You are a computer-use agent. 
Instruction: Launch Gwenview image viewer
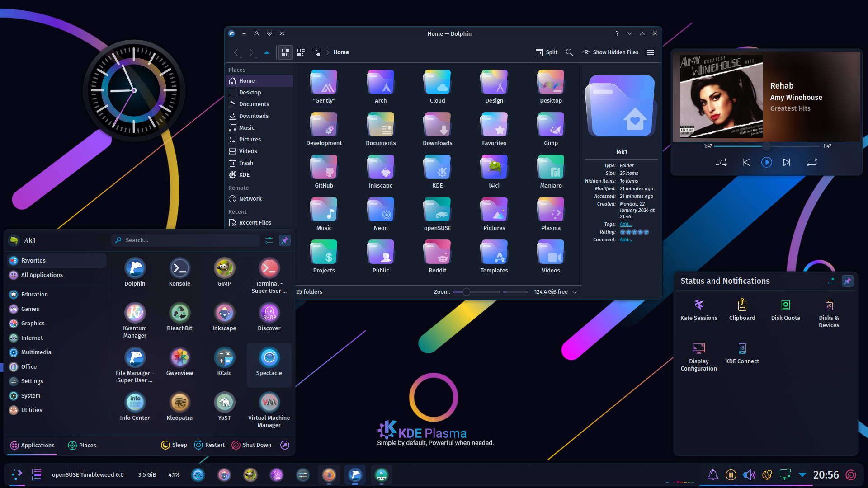coord(179,361)
